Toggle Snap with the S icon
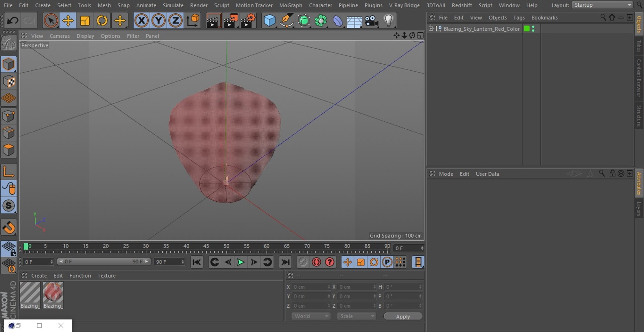644x332 pixels. point(8,206)
